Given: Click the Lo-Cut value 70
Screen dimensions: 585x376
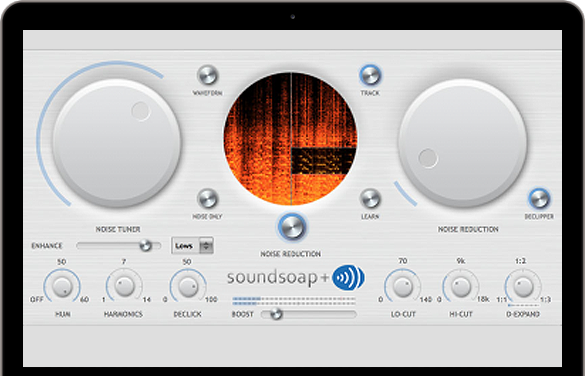Looking at the screenshot, I should [x=403, y=261].
